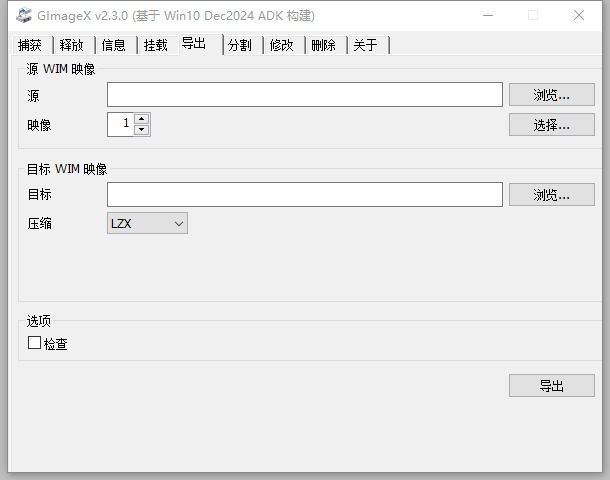This screenshot has height=480, width=610.
Task: Select the 删除 tab
Action: tap(324, 45)
